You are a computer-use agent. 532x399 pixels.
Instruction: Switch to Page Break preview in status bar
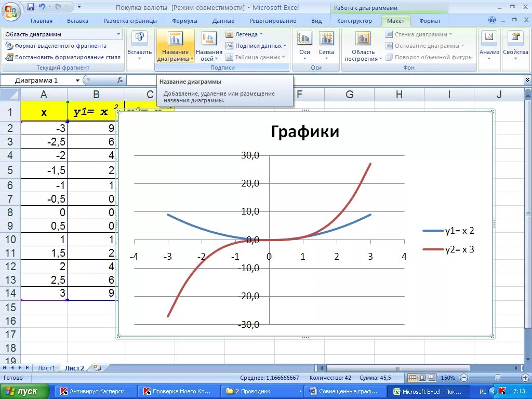tap(432, 378)
